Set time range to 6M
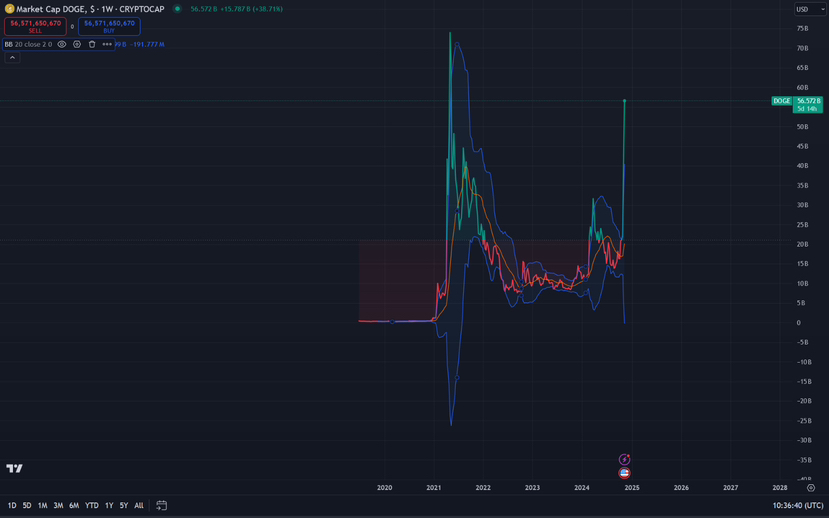The height and width of the screenshot is (518, 829). pos(74,505)
